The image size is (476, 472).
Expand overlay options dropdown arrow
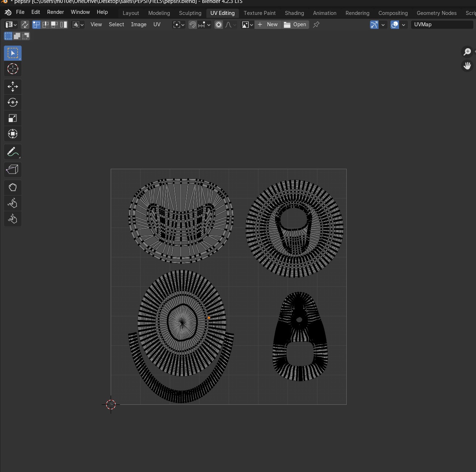403,24
